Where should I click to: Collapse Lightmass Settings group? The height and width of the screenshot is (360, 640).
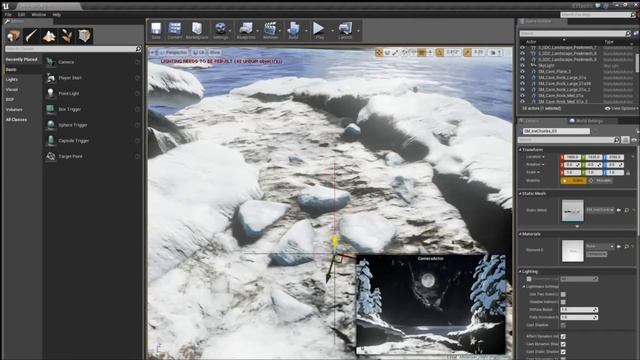(x=524, y=287)
